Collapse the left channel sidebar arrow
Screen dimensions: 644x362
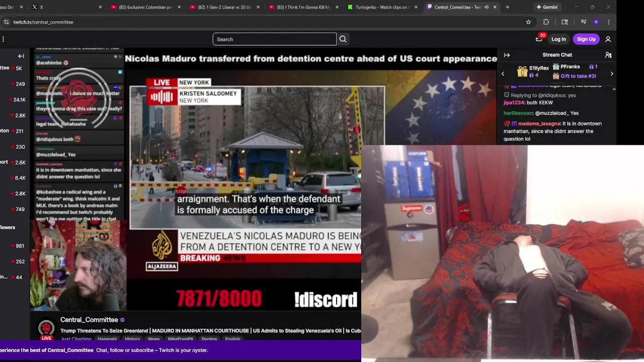click(x=21, y=56)
